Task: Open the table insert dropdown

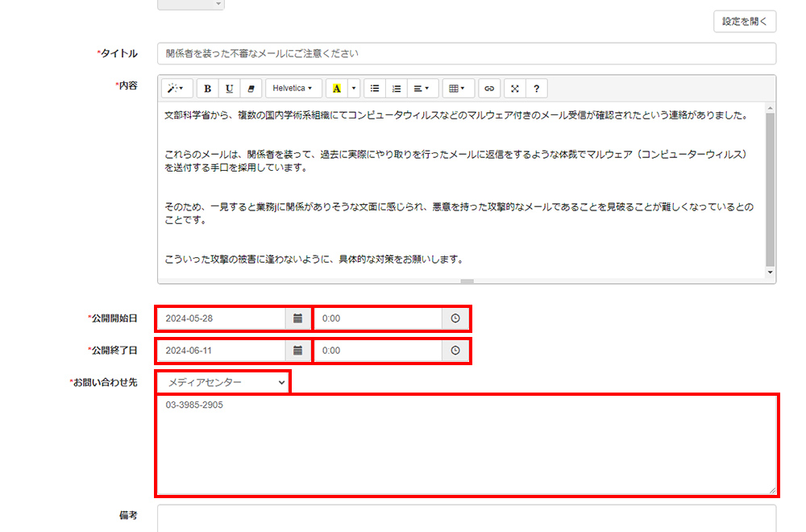Action: click(457, 89)
